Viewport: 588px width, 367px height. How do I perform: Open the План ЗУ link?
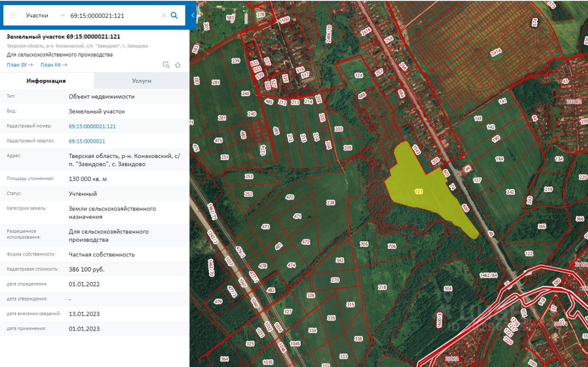20,65
